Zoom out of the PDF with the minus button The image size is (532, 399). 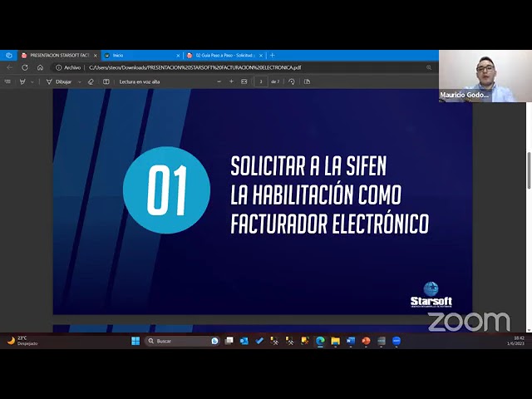click(219, 81)
